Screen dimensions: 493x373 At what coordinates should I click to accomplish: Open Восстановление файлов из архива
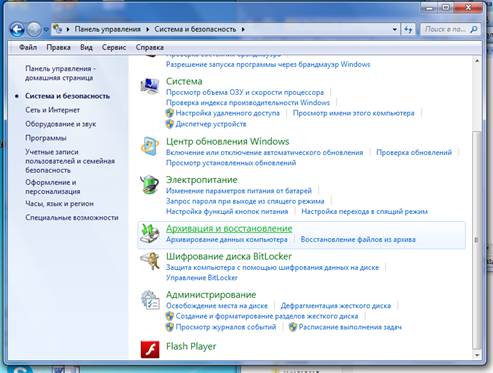358,239
